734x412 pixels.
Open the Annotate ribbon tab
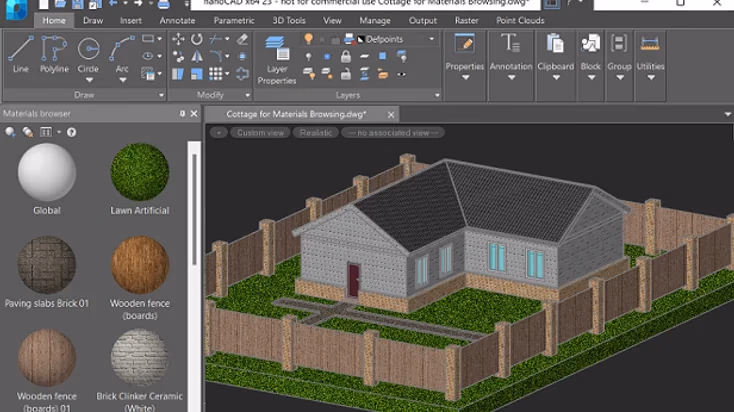coord(177,21)
